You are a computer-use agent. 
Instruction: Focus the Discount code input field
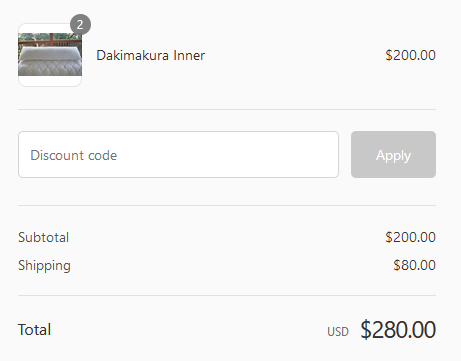178,154
